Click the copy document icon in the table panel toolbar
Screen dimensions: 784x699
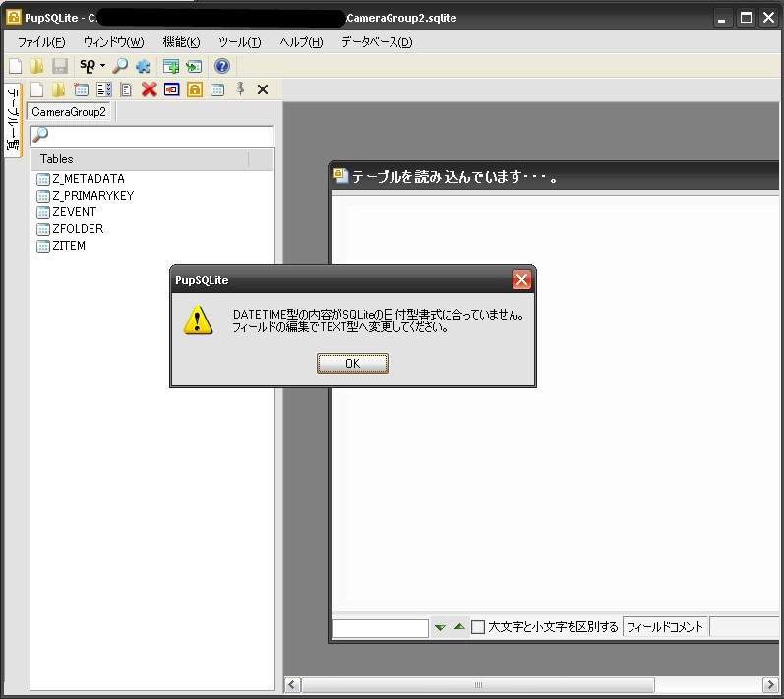pyautogui.click(x=126, y=89)
